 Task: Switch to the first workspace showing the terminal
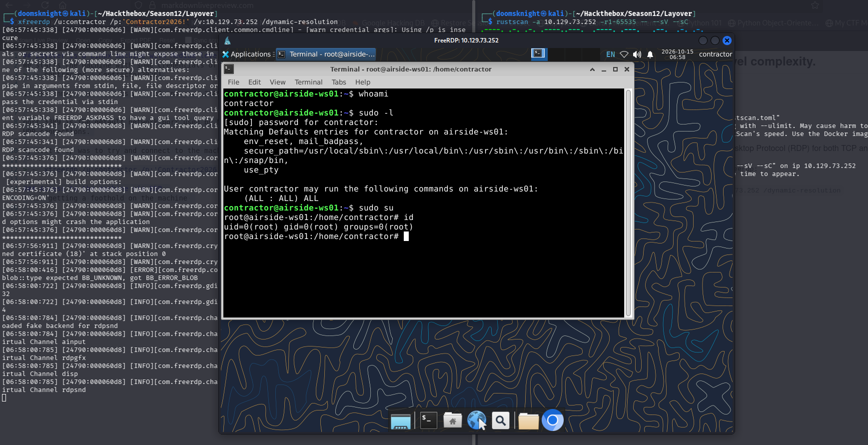[x=539, y=54]
